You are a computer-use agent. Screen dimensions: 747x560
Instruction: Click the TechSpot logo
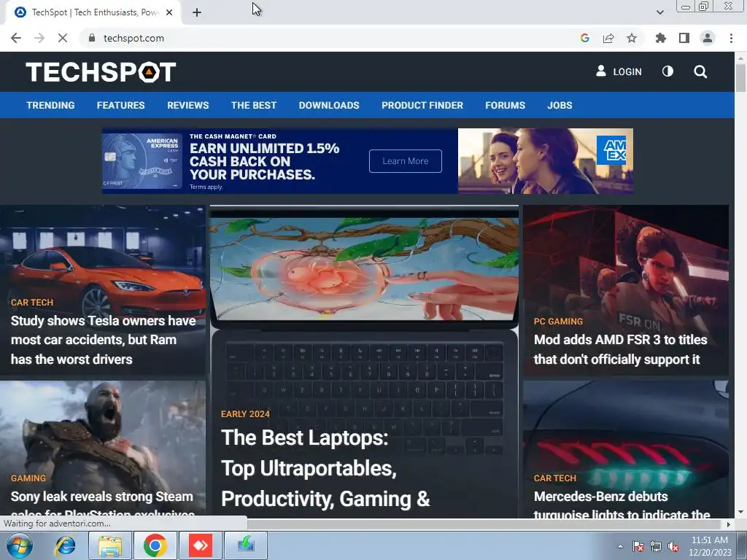click(x=101, y=72)
